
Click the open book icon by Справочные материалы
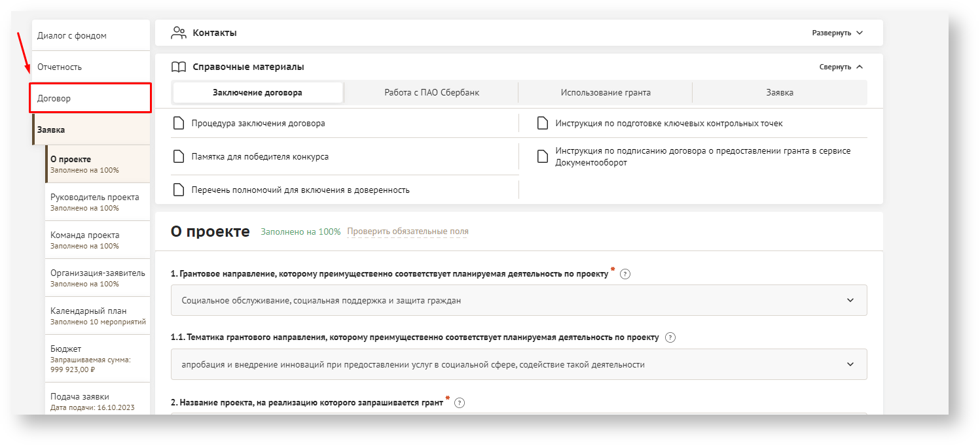pos(179,67)
